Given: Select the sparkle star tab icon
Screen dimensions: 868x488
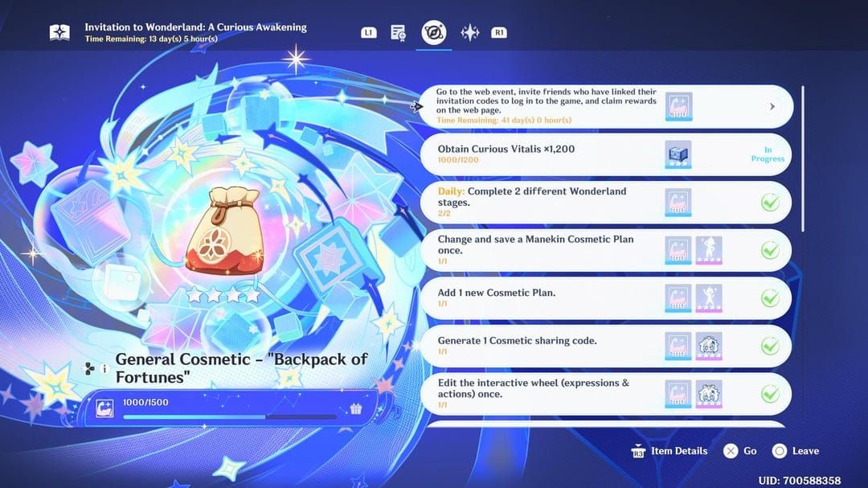Looking at the screenshot, I should pyautogui.click(x=469, y=32).
